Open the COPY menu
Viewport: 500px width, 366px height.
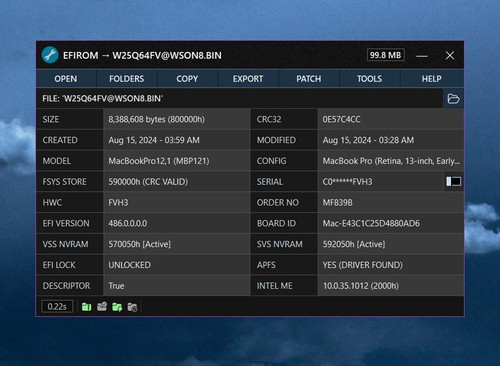coord(187,79)
